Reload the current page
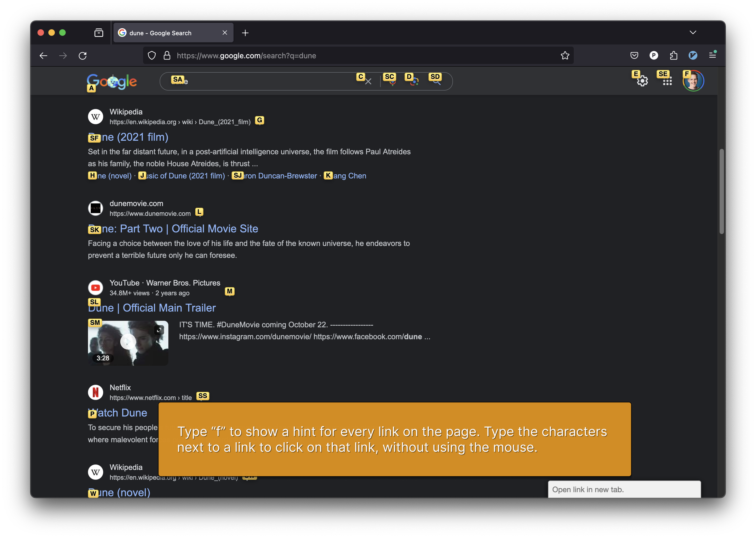 coord(83,56)
